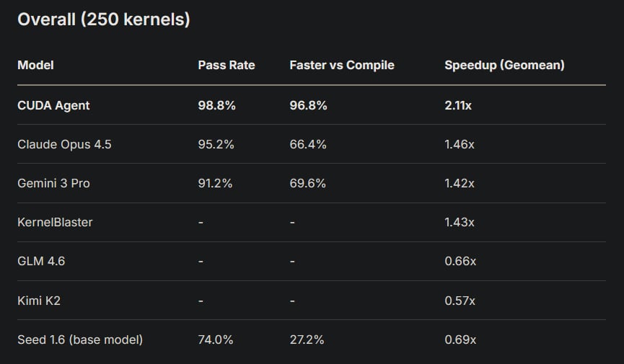Click the Kimi K2 model name
The image size is (624, 364).
coord(39,301)
